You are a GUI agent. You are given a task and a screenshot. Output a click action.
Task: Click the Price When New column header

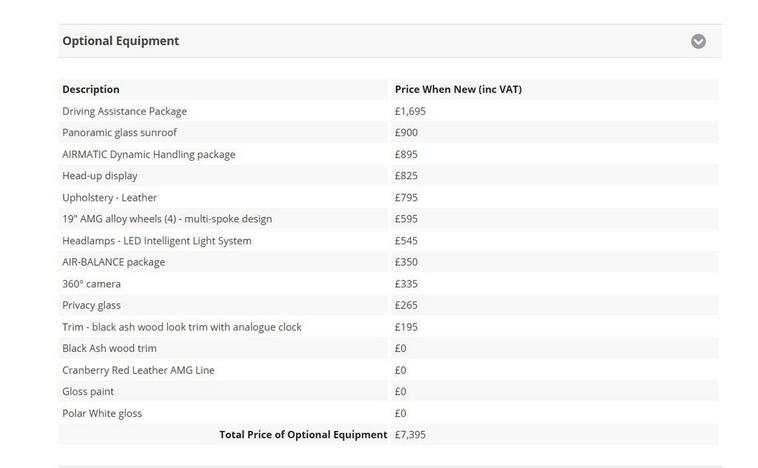tap(458, 89)
